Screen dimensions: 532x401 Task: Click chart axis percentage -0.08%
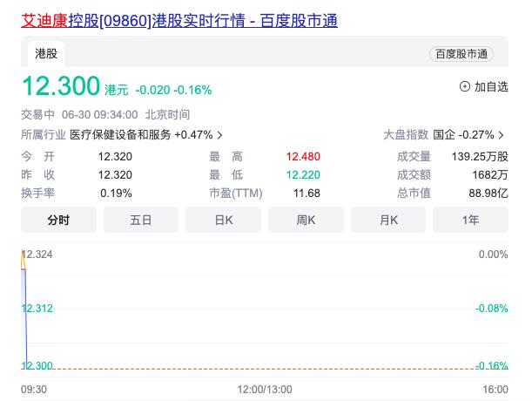[x=491, y=309]
